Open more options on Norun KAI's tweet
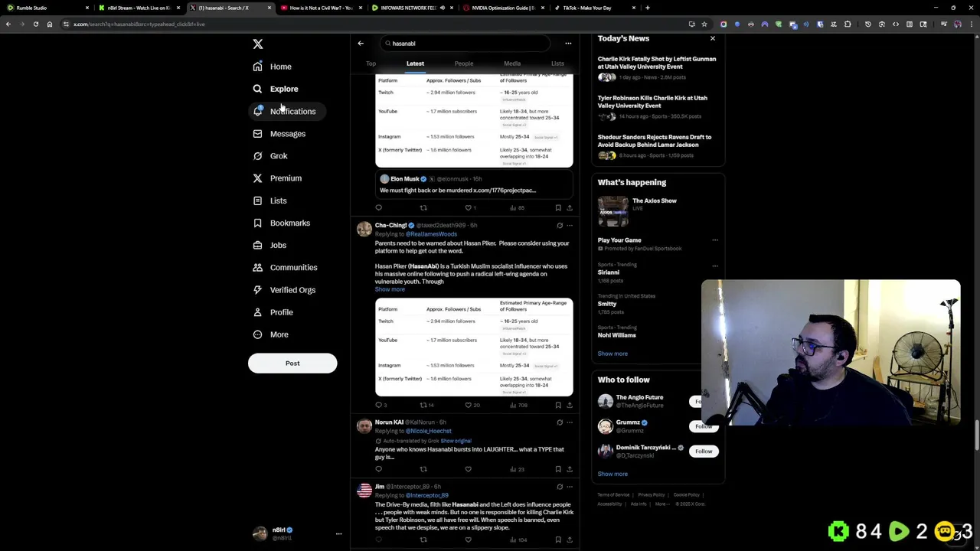This screenshot has height=551, width=980. pyautogui.click(x=570, y=422)
